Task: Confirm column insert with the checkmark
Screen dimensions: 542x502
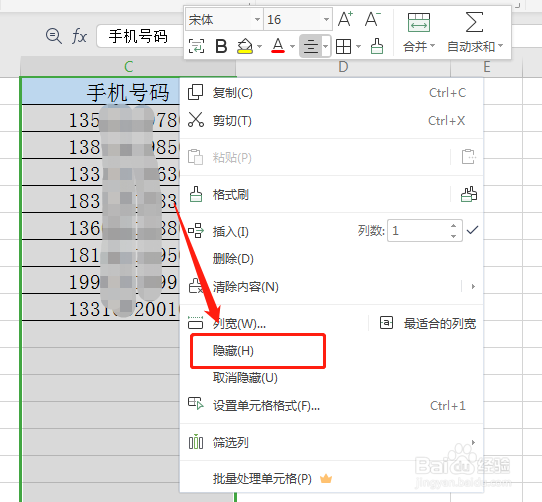Action: pyautogui.click(x=472, y=230)
